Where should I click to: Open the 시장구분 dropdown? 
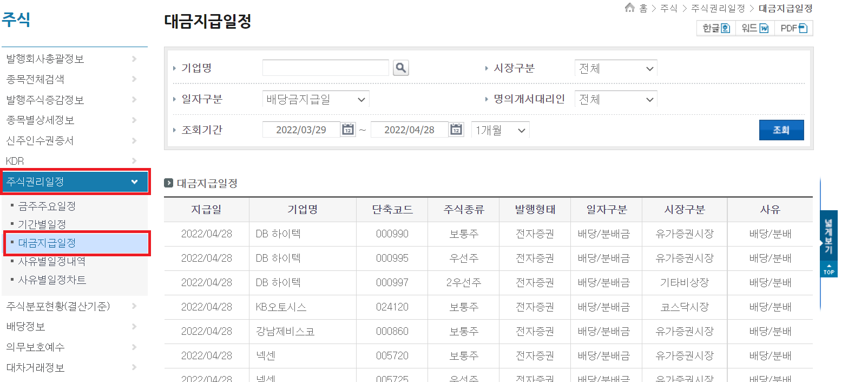click(616, 68)
